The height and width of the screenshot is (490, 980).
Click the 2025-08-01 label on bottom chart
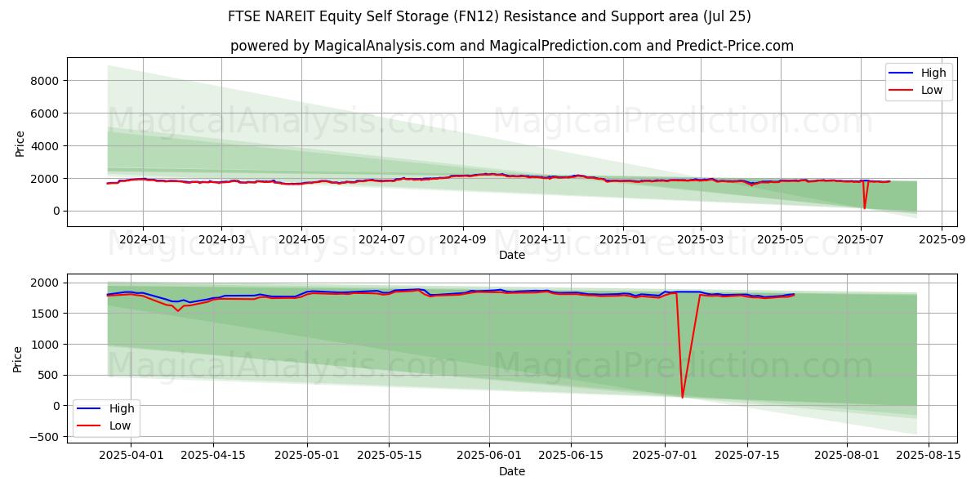click(846, 457)
